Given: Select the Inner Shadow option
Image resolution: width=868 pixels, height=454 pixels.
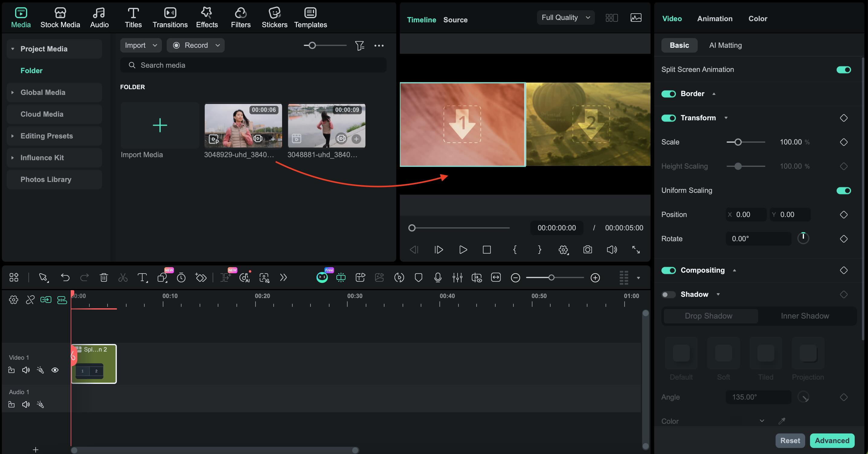Looking at the screenshot, I should [805, 316].
